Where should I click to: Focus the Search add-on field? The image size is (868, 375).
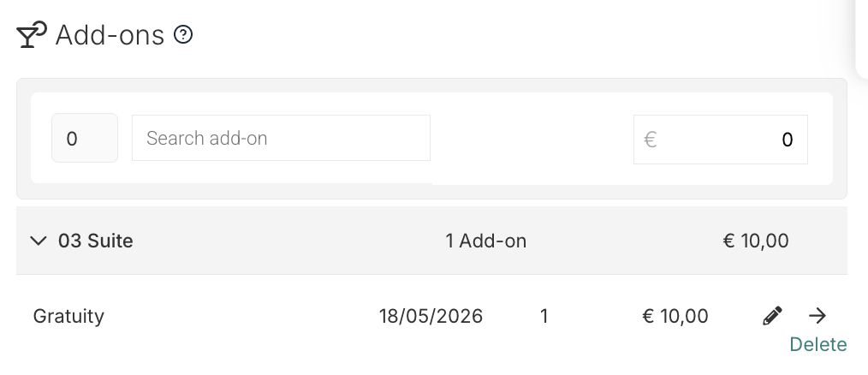[x=281, y=138]
